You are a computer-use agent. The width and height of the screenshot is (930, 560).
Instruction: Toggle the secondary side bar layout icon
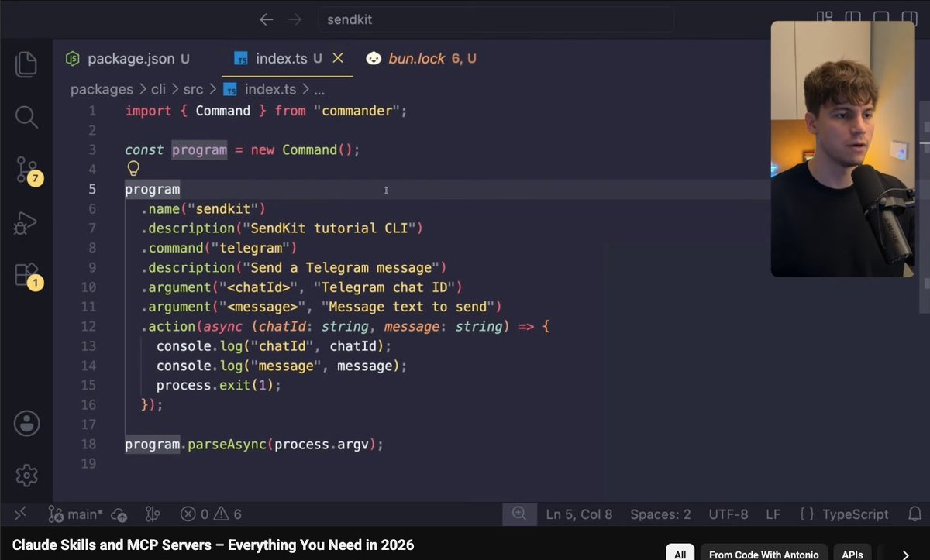[911, 19]
